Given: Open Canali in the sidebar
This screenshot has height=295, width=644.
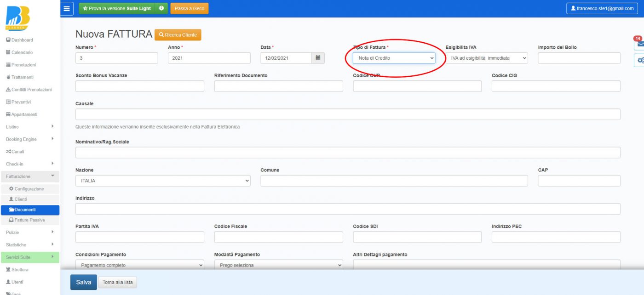Looking at the screenshot, I should (15, 152).
